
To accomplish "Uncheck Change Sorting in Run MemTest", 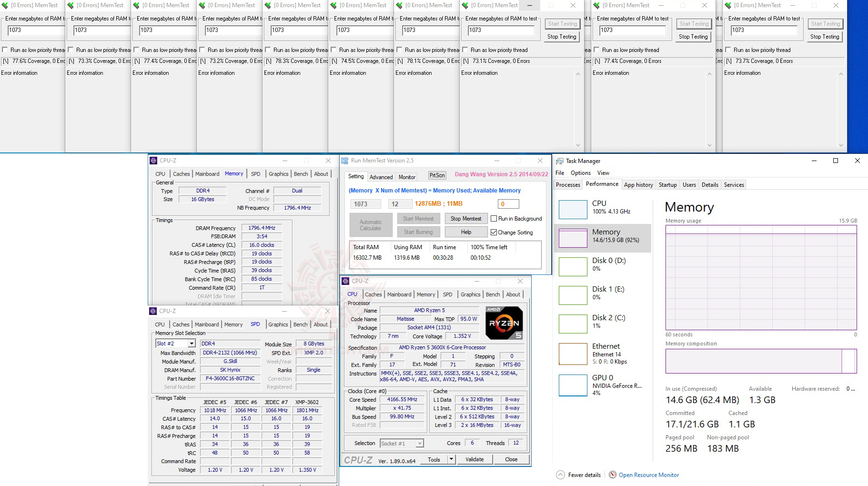I will (494, 233).
